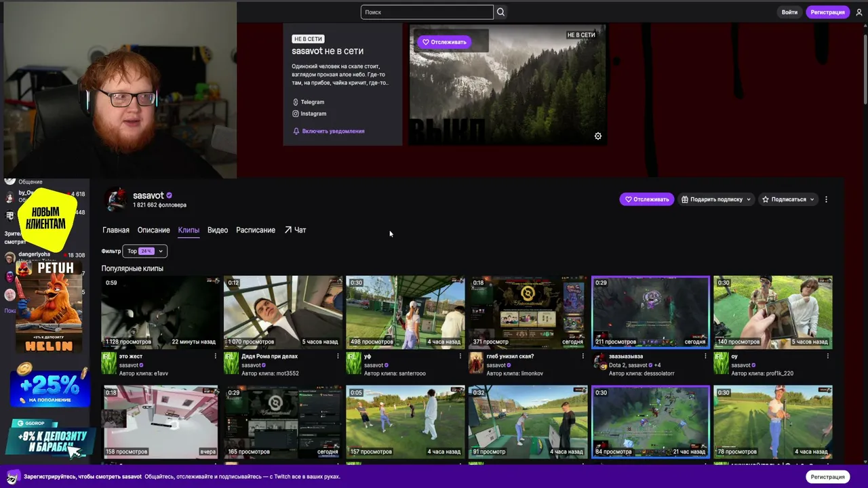Play the 0:05 clip with 157 просмотров
The width and height of the screenshot is (868, 488).
click(x=405, y=422)
